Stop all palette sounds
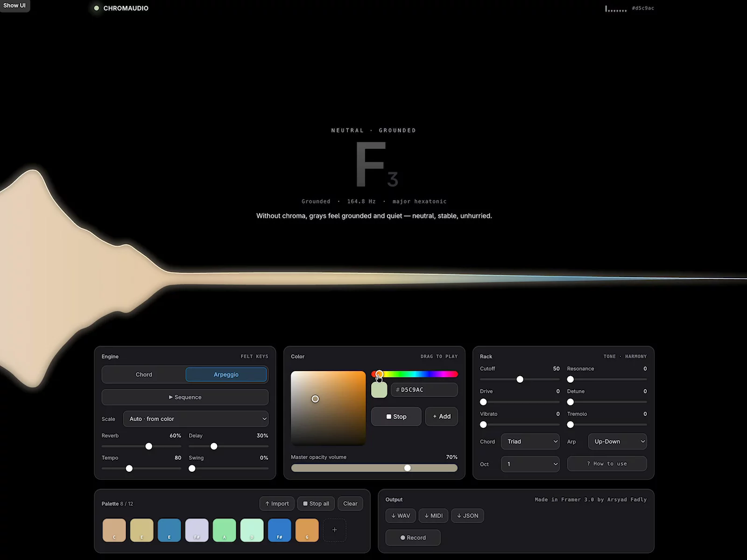 pos(316,504)
